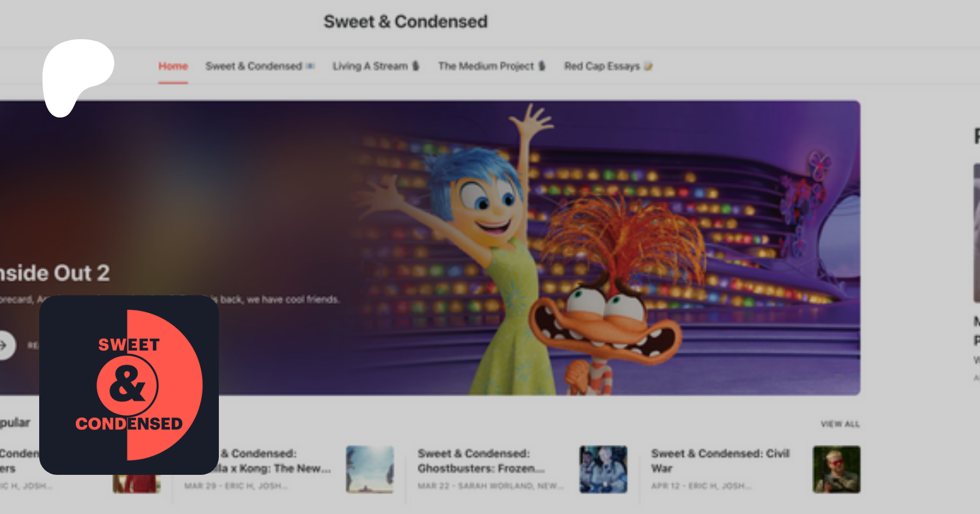The width and height of the screenshot is (980, 514).
Task: Click the round arrow button on the banner
Action: [4, 345]
